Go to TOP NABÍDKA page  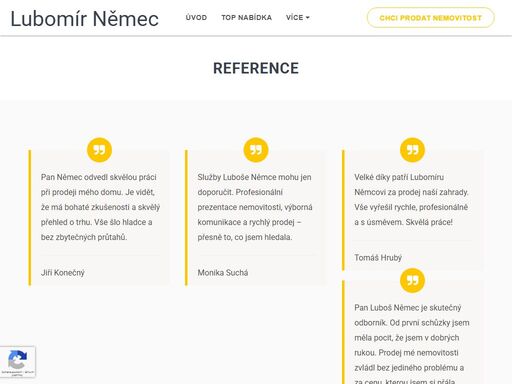pos(247,17)
